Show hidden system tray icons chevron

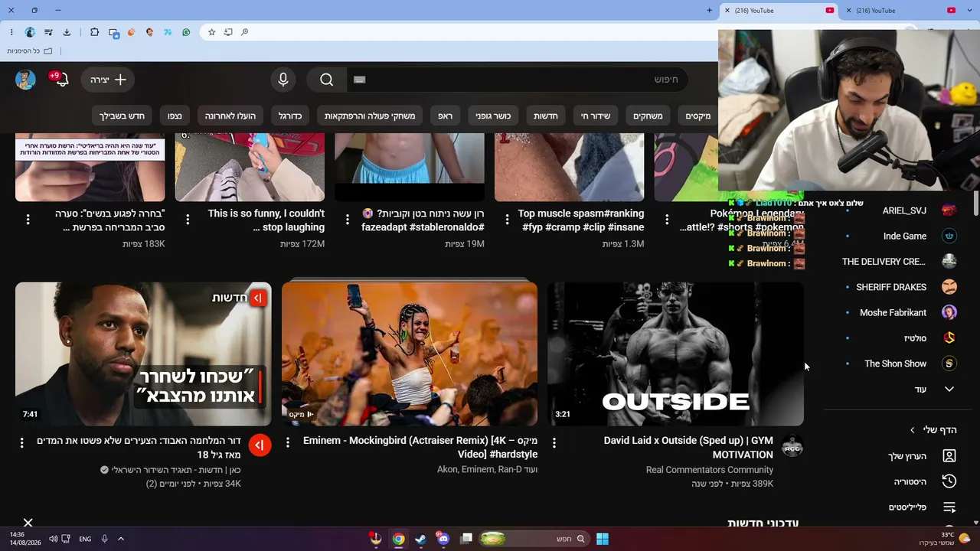pos(121,539)
